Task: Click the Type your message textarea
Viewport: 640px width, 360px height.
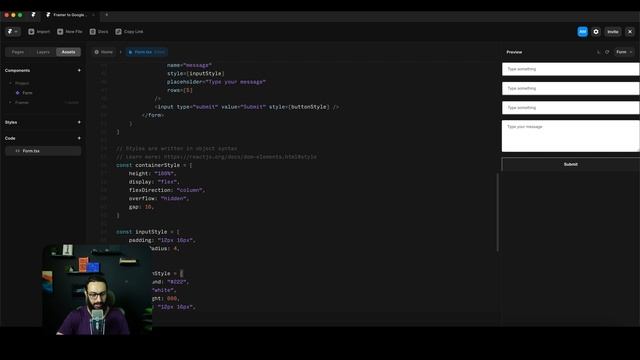Action: click(x=571, y=136)
